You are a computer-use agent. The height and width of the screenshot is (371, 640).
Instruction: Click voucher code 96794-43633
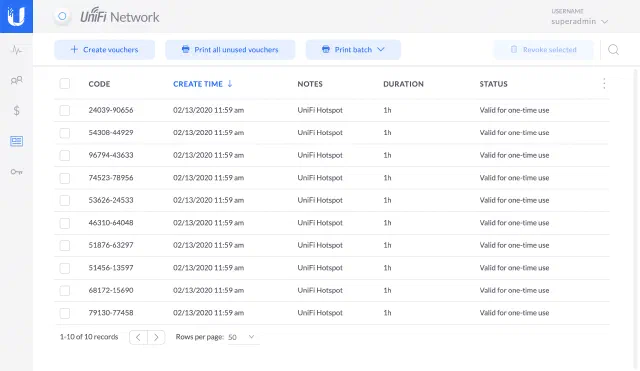(x=111, y=155)
